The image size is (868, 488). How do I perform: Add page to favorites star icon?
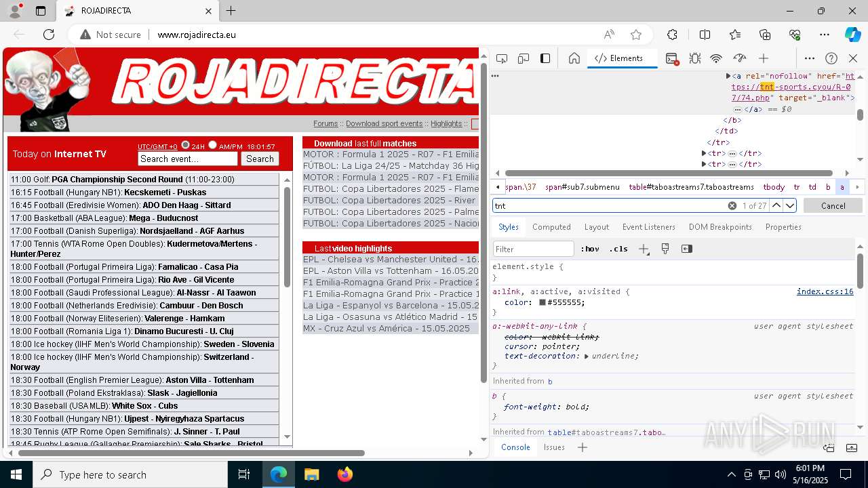[636, 35]
